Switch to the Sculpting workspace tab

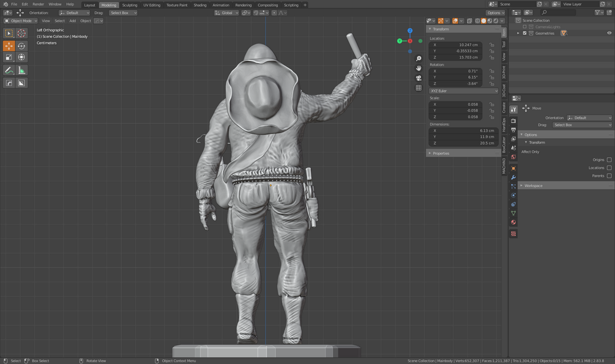coord(130,5)
